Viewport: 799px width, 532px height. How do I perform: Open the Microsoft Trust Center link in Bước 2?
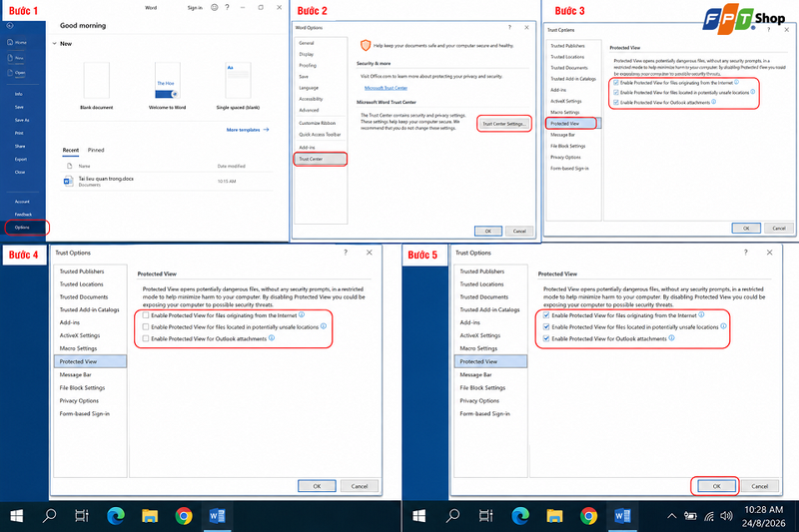click(386, 88)
